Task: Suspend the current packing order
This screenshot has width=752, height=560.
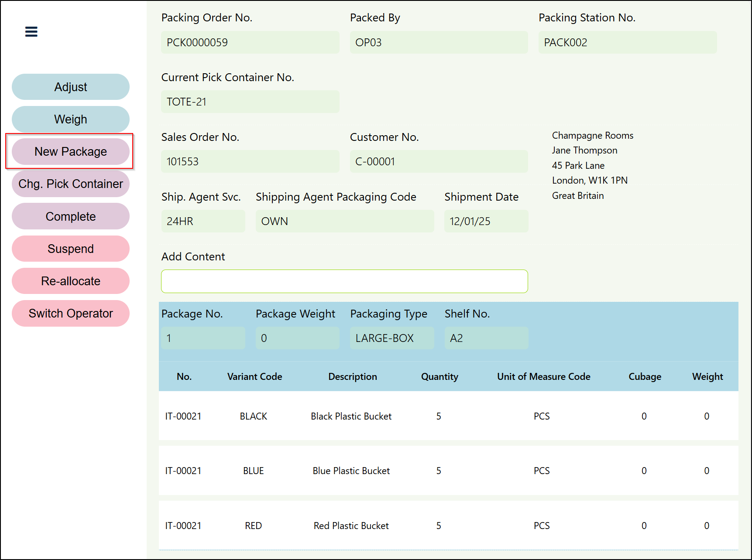Action: (x=71, y=249)
